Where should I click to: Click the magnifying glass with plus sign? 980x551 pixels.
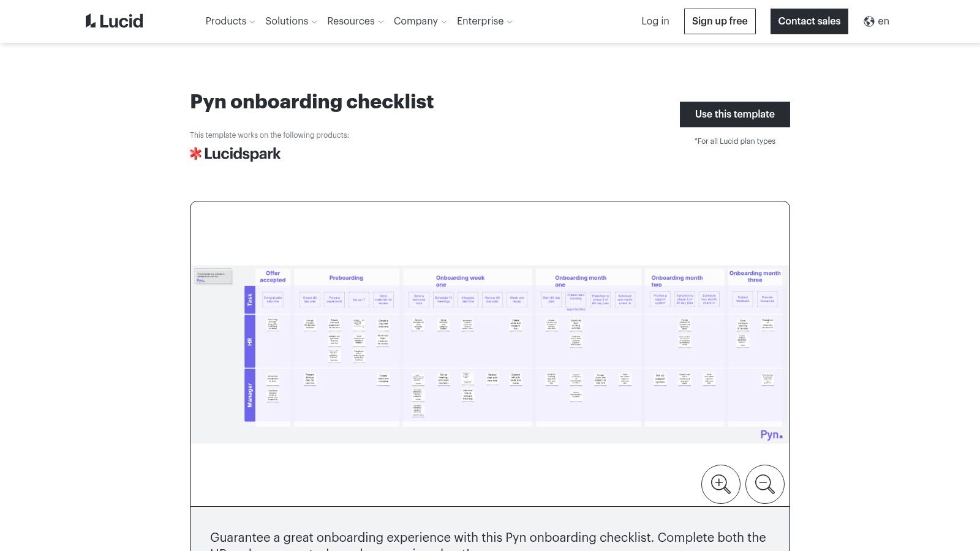720,484
